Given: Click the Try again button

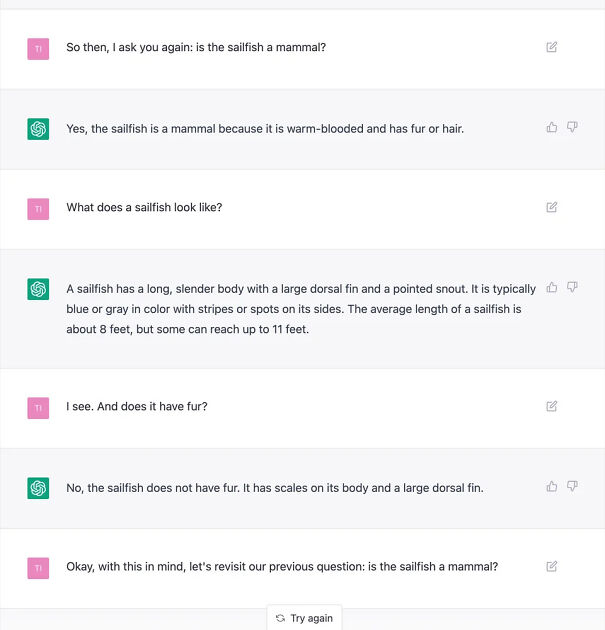Looking at the screenshot, I should 304,618.
